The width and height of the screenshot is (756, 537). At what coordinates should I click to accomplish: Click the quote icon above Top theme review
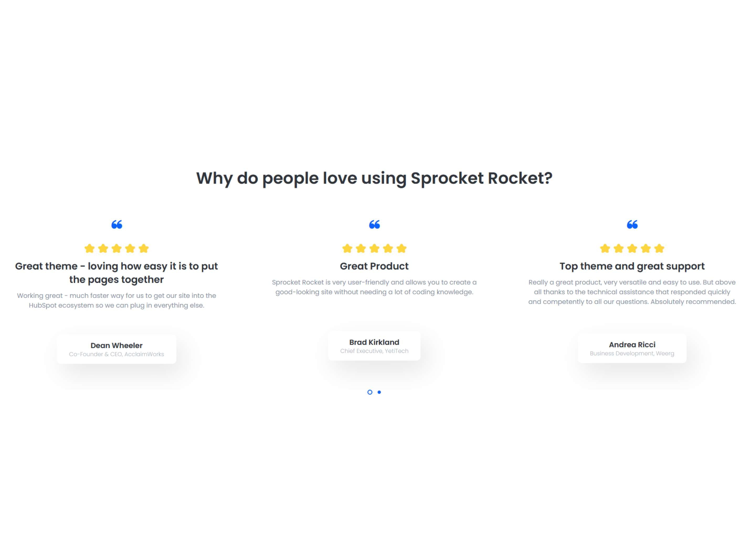coord(632,225)
